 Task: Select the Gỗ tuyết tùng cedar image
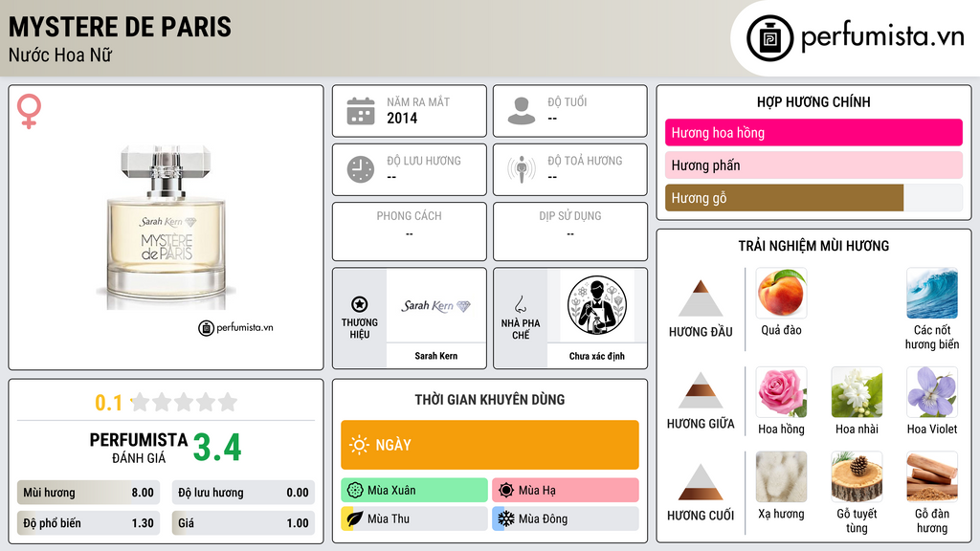coord(857,476)
